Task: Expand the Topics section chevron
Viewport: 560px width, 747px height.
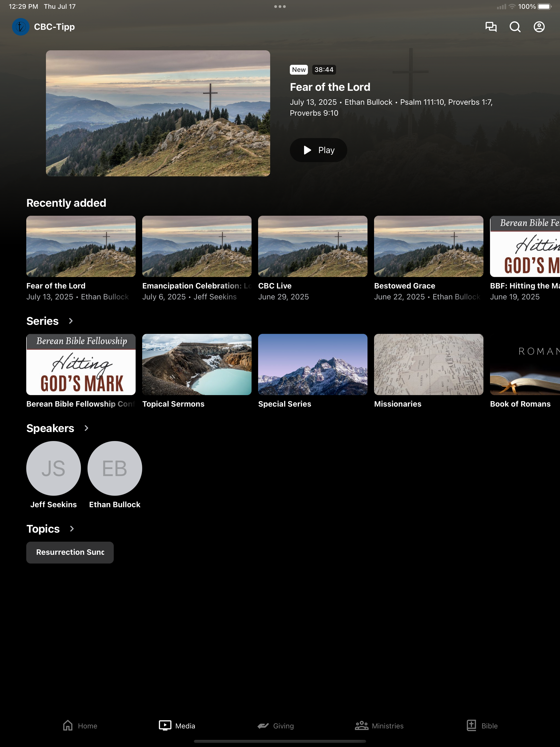Action: (72, 529)
